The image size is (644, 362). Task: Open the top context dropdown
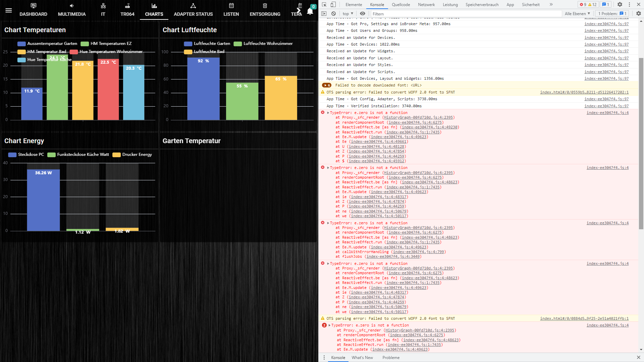(348, 14)
